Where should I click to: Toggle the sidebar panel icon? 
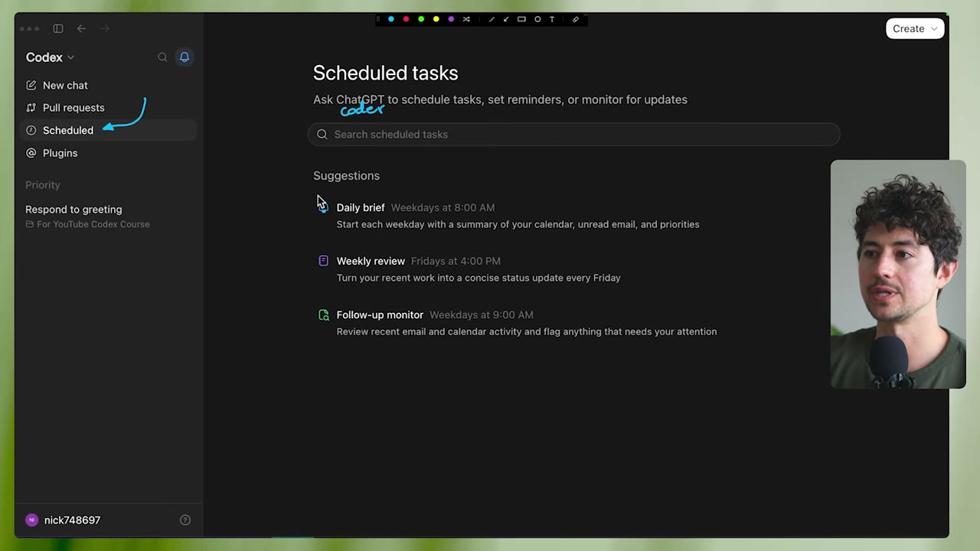[58, 28]
